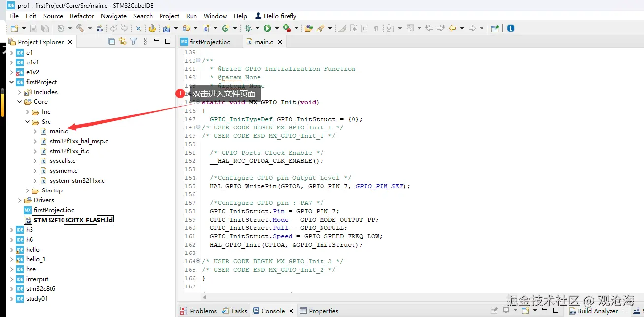Open dropdown arrow beside the Build hammer

point(90,29)
